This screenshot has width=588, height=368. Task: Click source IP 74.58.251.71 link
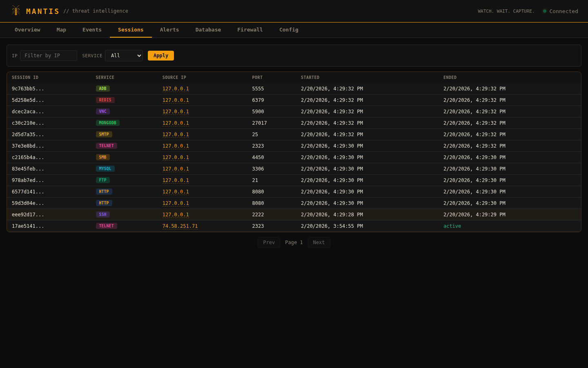180,226
